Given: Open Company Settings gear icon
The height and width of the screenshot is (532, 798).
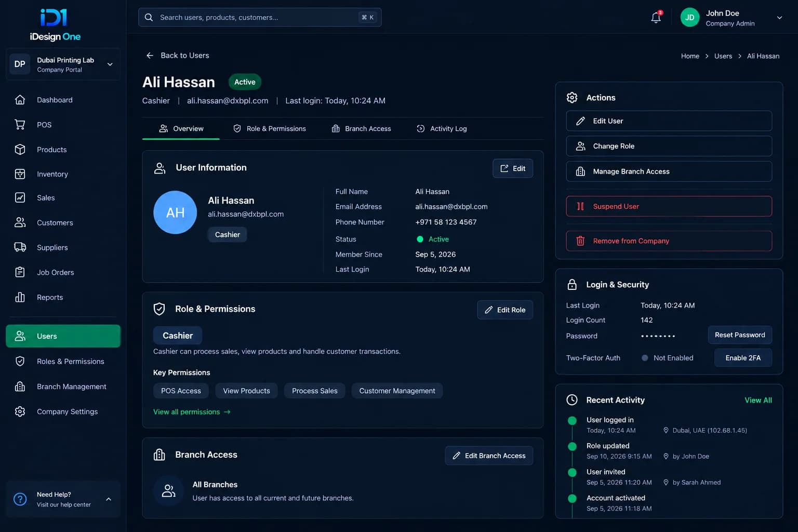Looking at the screenshot, I should tap(20, 411).
